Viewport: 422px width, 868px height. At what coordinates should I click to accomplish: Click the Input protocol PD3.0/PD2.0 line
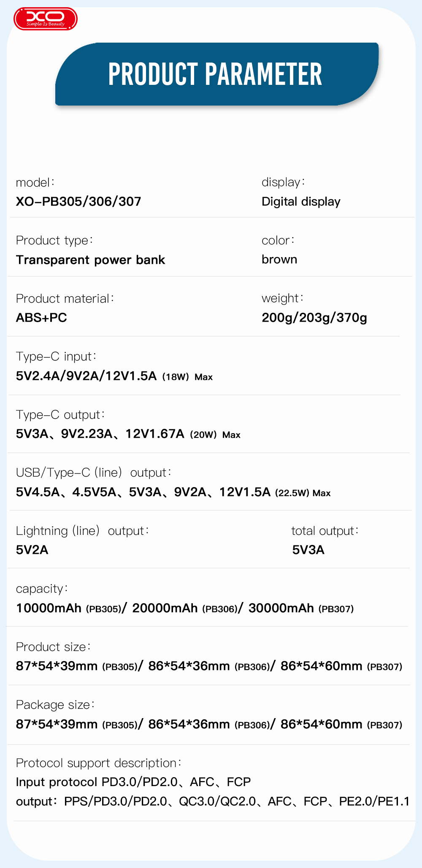pyautogui.click(x=133, y=782)
